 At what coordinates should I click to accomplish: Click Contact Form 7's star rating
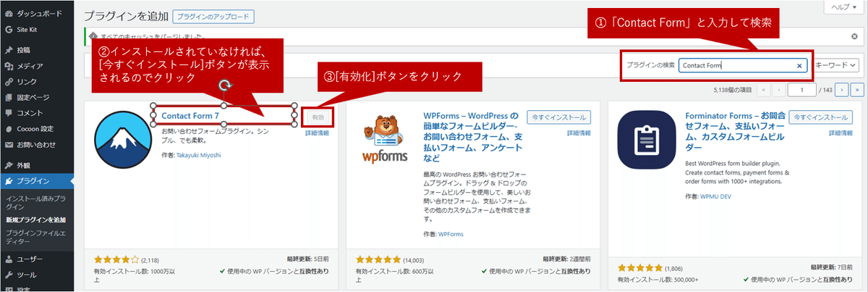click(116, 259)
